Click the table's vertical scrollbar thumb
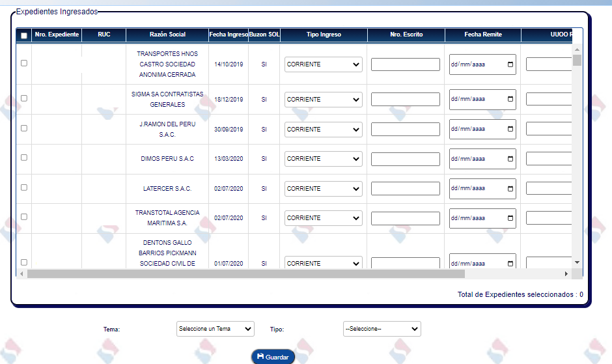This screenshot has height=364, width=612. point(577,60)
